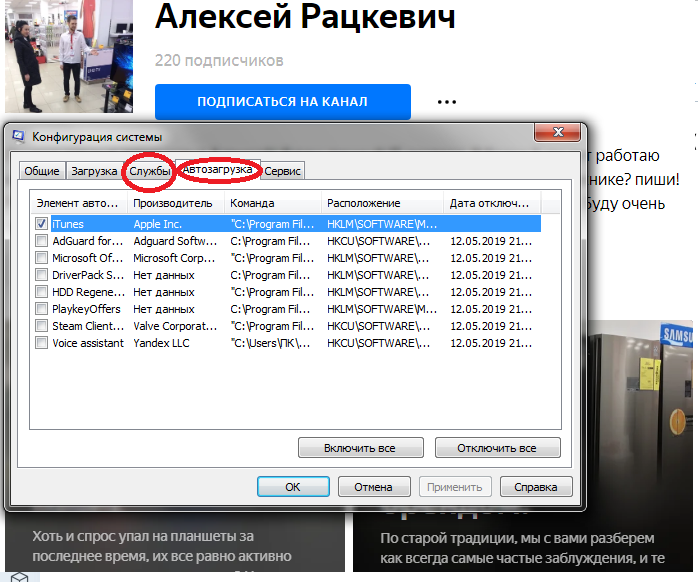Viewport: 698px width, 582px height.
Task: Open the three-dots channel menu
Action: click(446, 102)
